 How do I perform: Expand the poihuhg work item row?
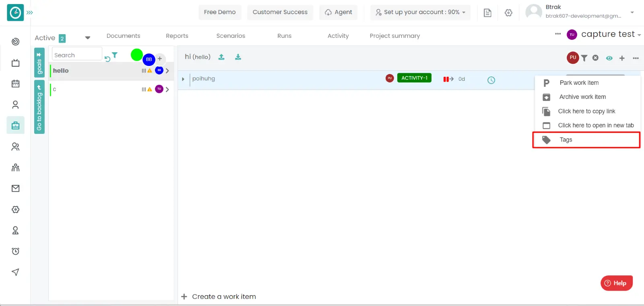click(x=183, y=79)
